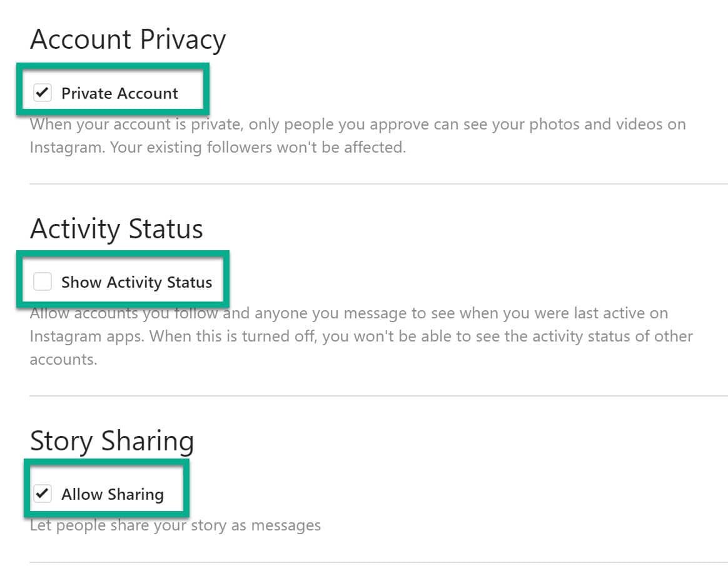Uncheck the Allow Sharing checkbox
This screenshot has height=583, width=728.
pos(42,494)
